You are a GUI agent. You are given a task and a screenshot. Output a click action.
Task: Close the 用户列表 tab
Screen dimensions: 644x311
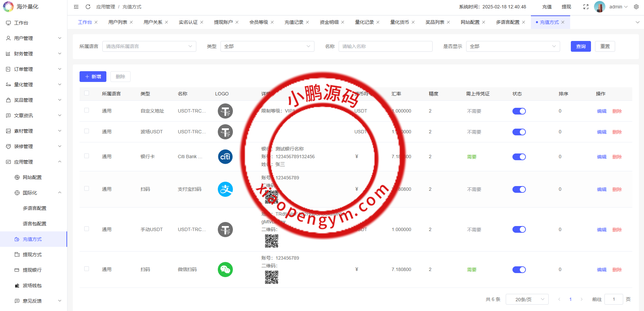[x=131, y=22]
